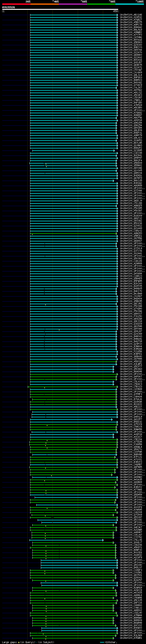Viewport: 146px width, 644px height.
Task: Click UniRef100_Q96WL4 label
Action: (131, 447)
